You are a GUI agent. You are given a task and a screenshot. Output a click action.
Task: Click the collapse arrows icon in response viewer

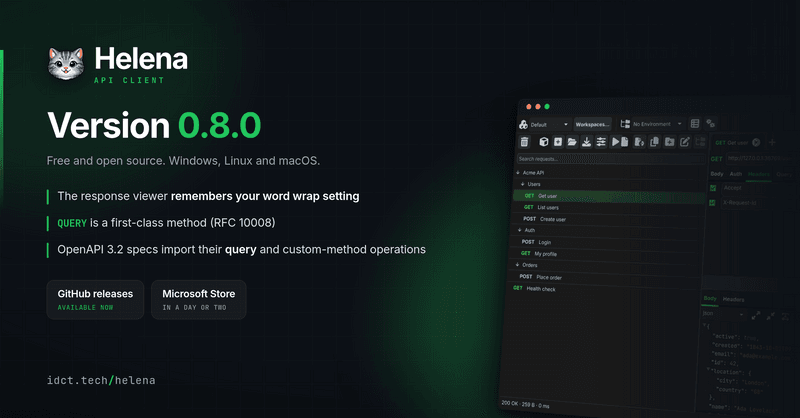point(770,316)
